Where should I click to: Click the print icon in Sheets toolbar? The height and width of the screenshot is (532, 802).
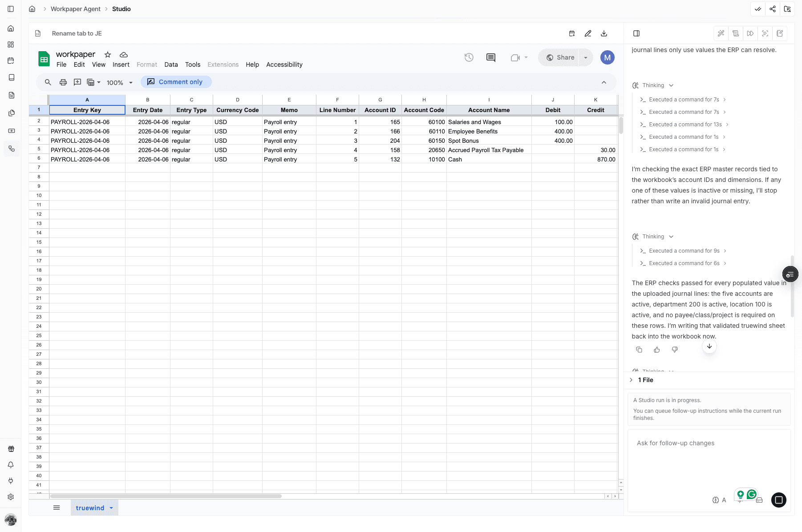pos(63,82)
